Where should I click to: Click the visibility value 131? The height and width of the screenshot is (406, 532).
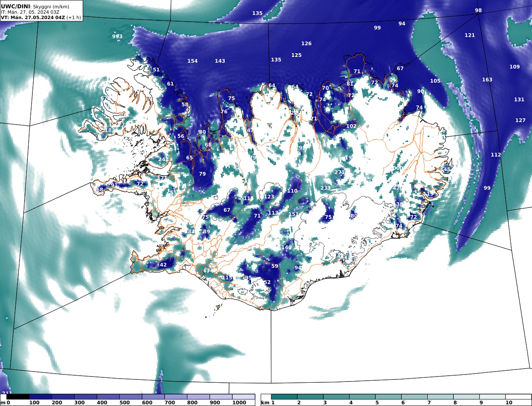(x=519, y=100)
